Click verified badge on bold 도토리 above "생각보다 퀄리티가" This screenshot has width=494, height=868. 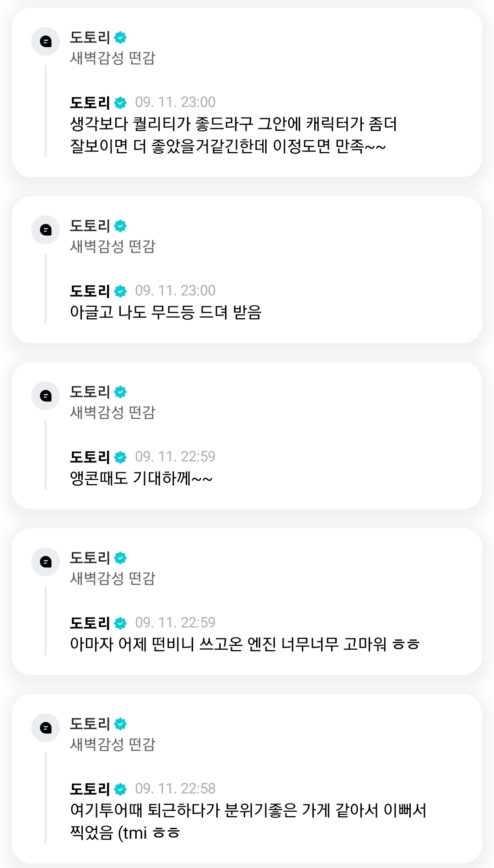pyautogui.click(x=120, y=102)
